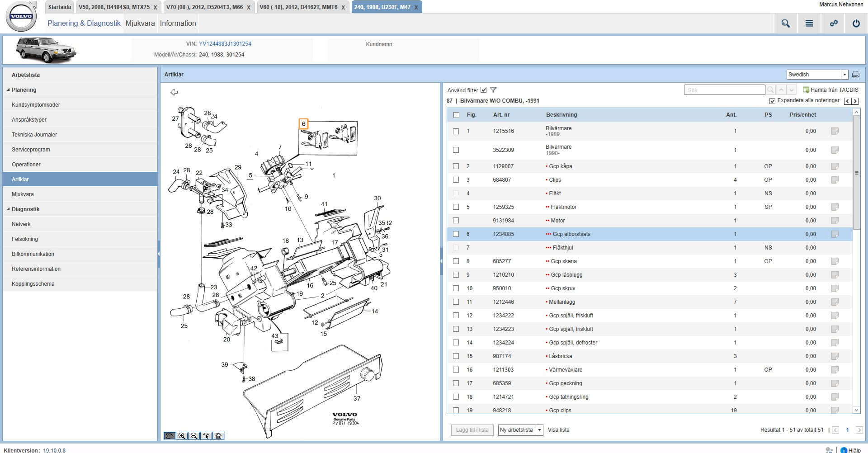Viewport: 868px width, 453px height.
Task: Reset diagram view with home icon
Action: (219, 436)
